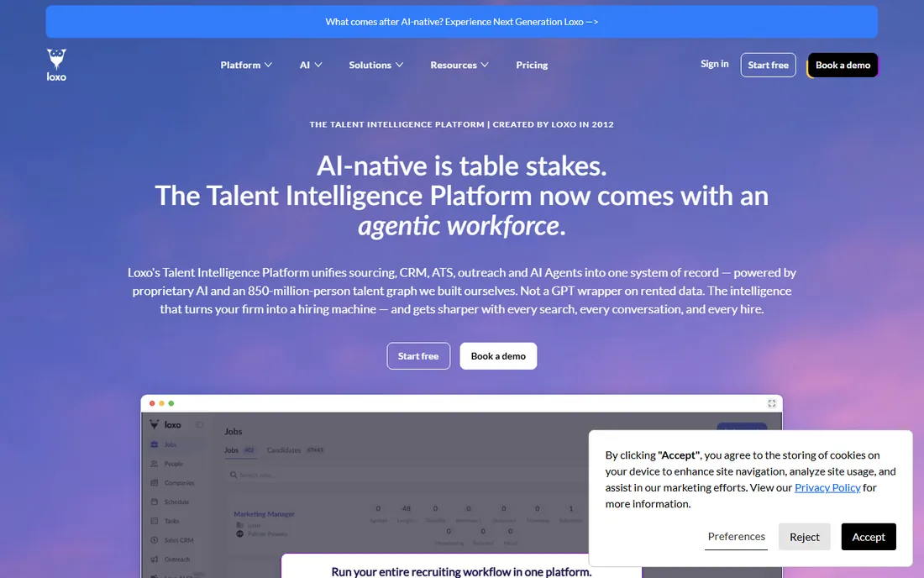Click the Loxo owl logo in header
The width and height of the screenshot is (924, 578).
(56, 65)
